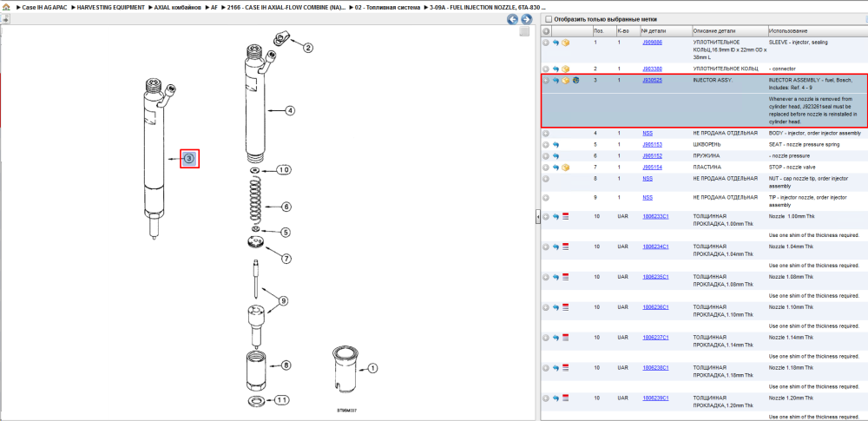The image size is (868, 421).
Task: Click 'ШКВОРЕНЬ' description cell
Action: [707, 145]
